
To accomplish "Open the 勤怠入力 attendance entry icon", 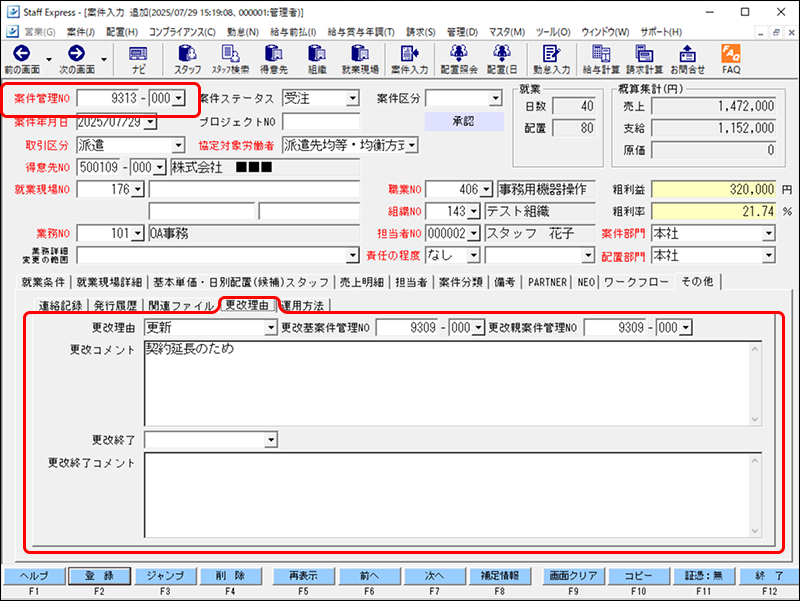I will pyautogui.click(x=552, y=59).
